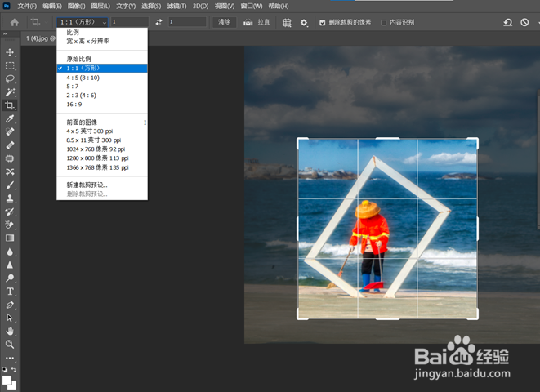Click the Home icon in options bar
540x392 pixels.
(15, 22)
